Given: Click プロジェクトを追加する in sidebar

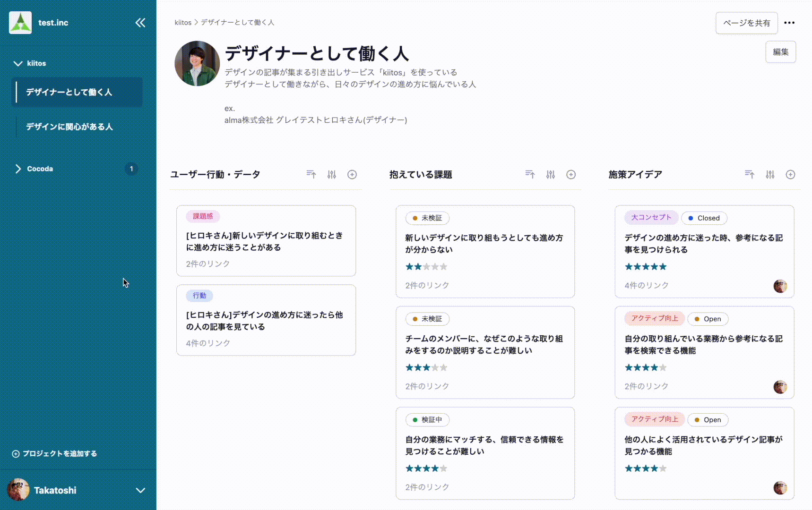Looking at the screenshot, I should [x=55, y=453].
